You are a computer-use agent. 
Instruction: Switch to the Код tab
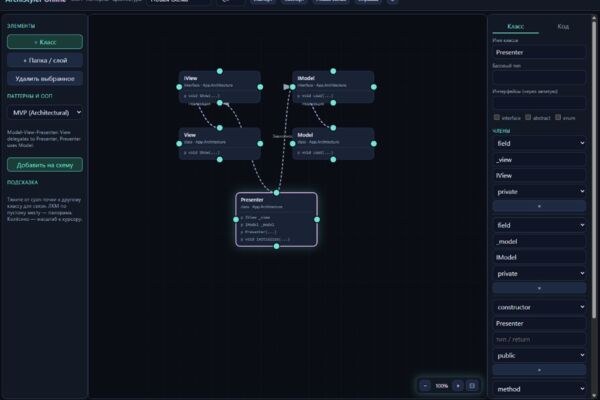click(562, 26)
